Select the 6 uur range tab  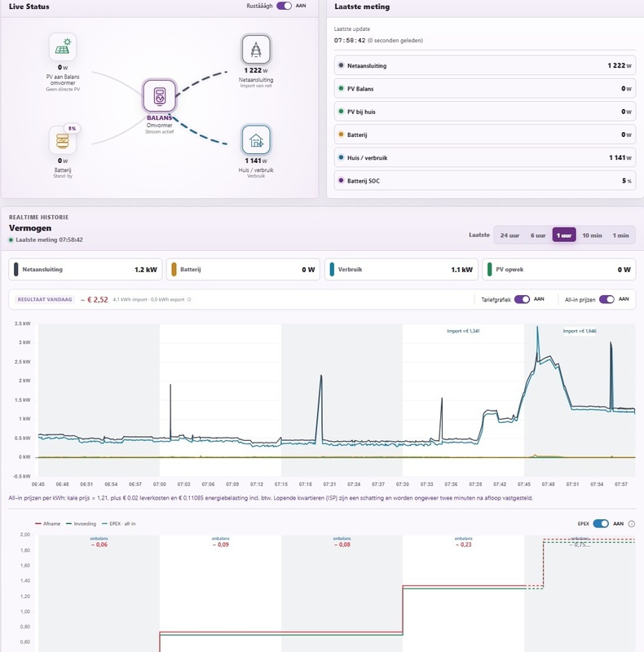coord(538,236)
